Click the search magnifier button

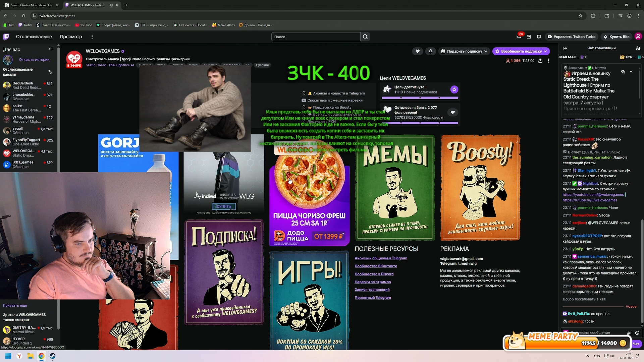[x=365, y=37]
